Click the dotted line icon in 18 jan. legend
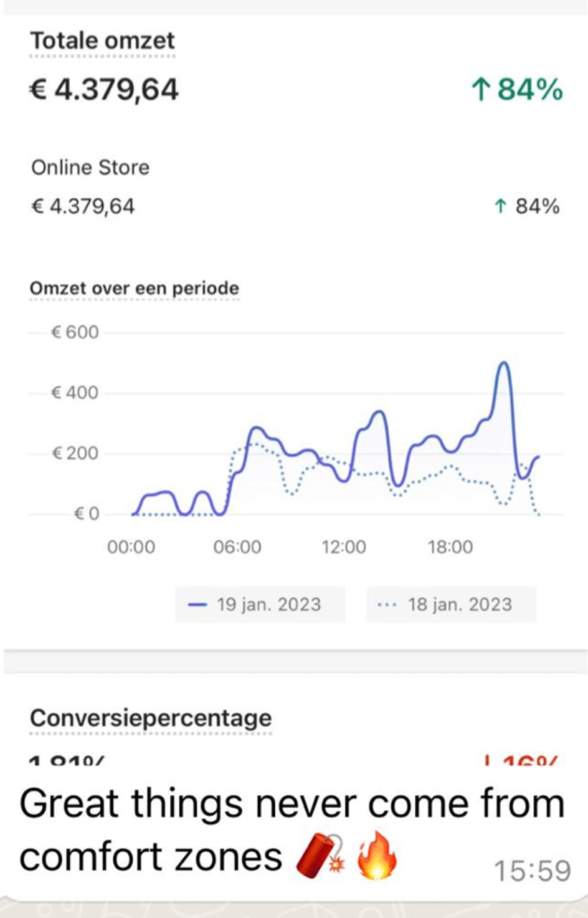This screenshot has height=918, width=588. (388, 605)
